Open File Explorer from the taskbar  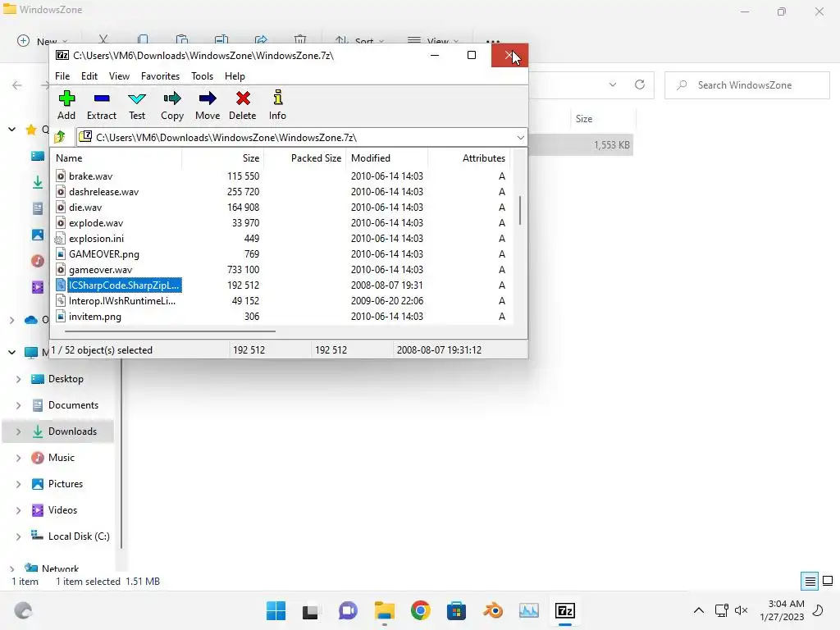pyautogui.click(x=385, y=610)
